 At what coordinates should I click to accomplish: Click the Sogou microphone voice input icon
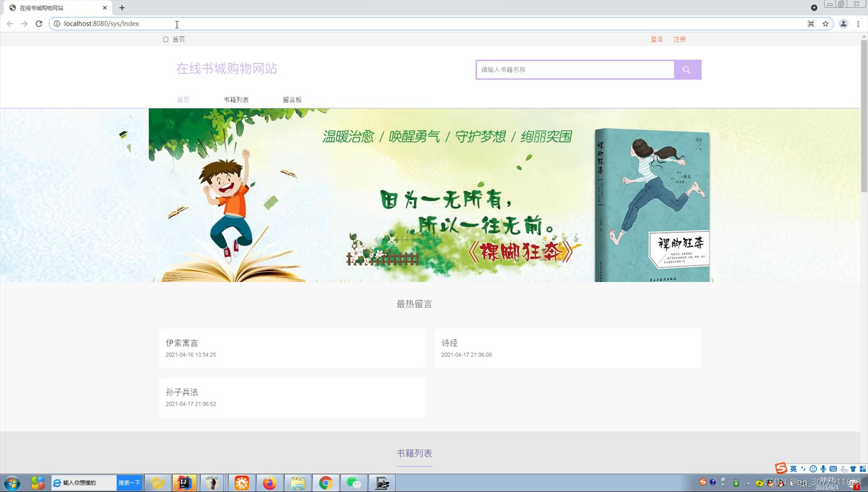tap(823, 469)
